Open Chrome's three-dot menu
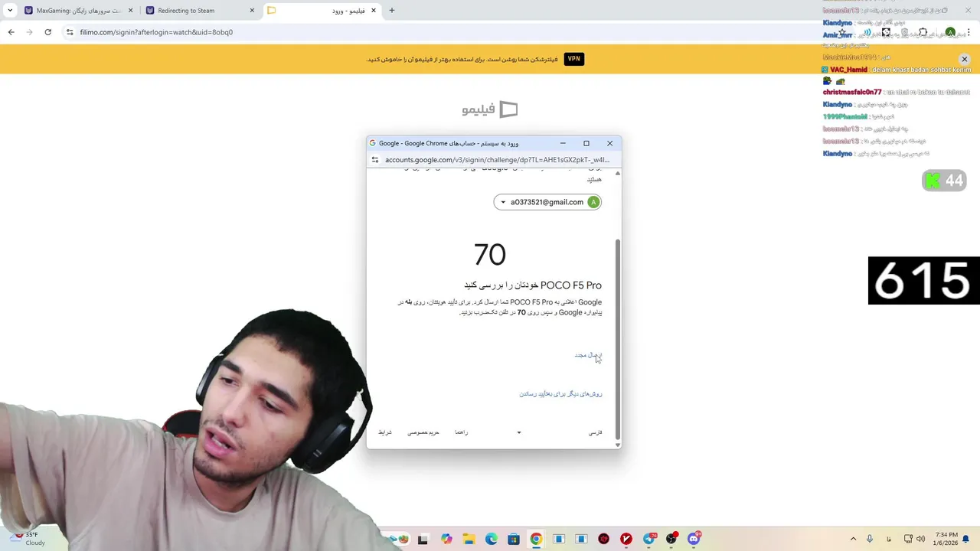980x551 pixels. [x=969, y=32]
